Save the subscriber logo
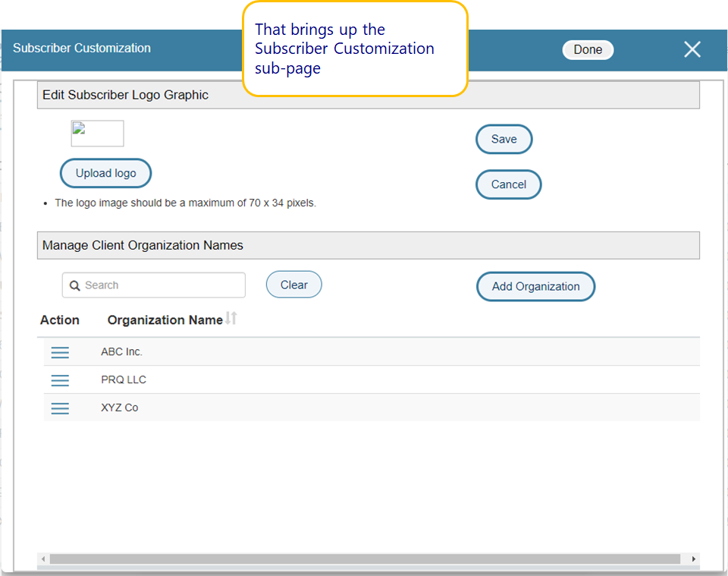Viewport: 728px width, 576px height. [x=504, y=139]
